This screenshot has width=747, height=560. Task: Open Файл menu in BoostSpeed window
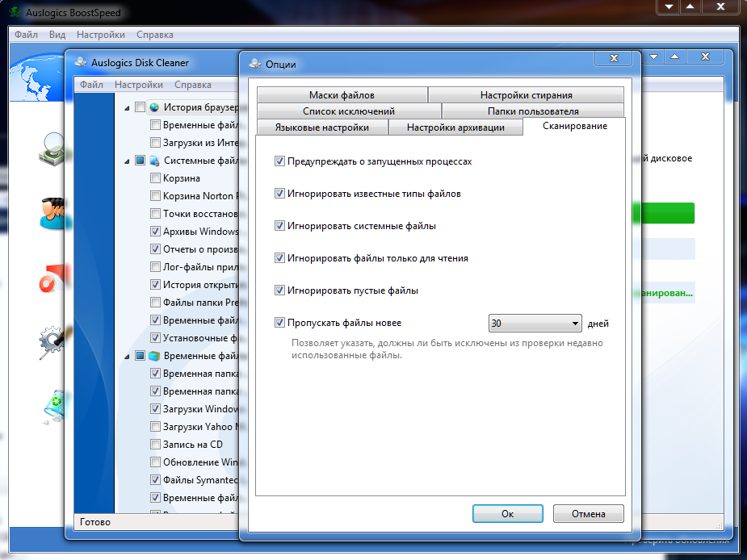pos(26,35)
